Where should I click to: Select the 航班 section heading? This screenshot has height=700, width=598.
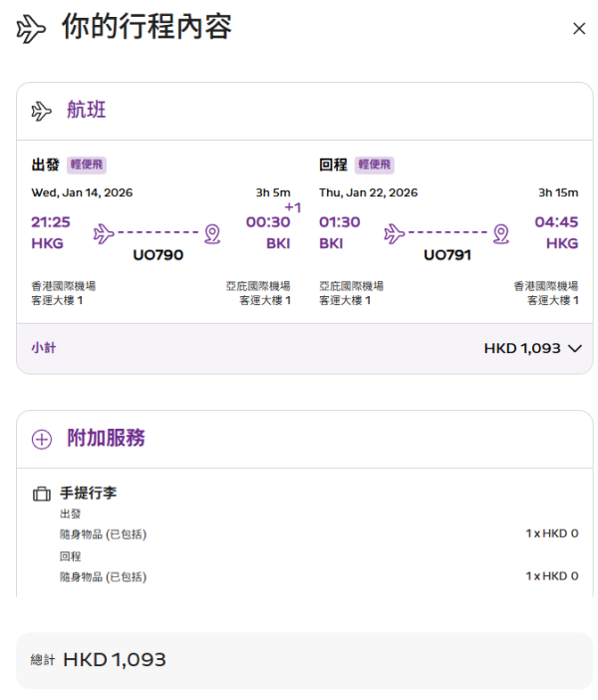pos(86,111)
